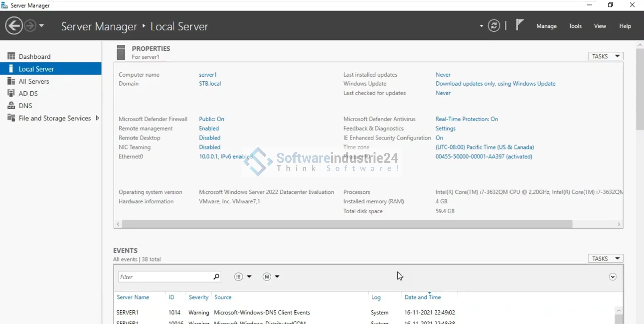This screenshot has height=324, width=644.
Task: Open the Manage menu
Action: 546,26
